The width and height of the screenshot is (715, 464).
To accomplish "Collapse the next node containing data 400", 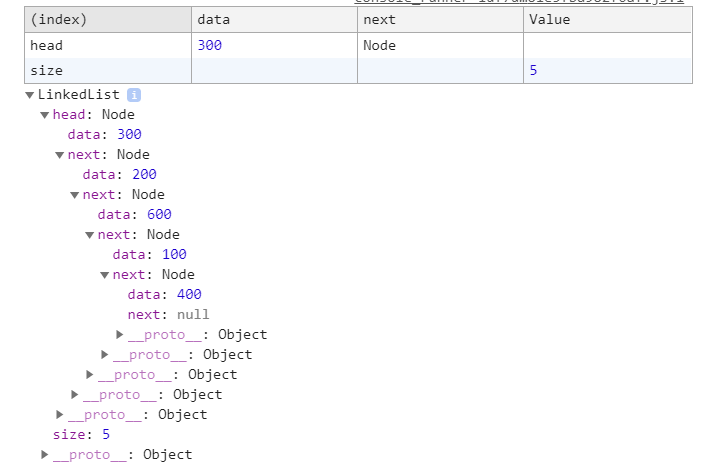I will point(105,275).
